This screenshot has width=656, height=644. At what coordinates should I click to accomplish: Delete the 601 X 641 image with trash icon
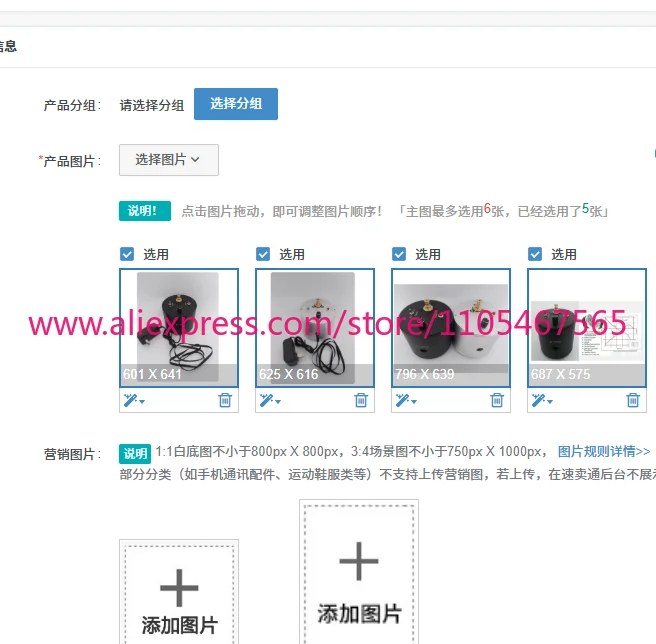tap(225, 400)
